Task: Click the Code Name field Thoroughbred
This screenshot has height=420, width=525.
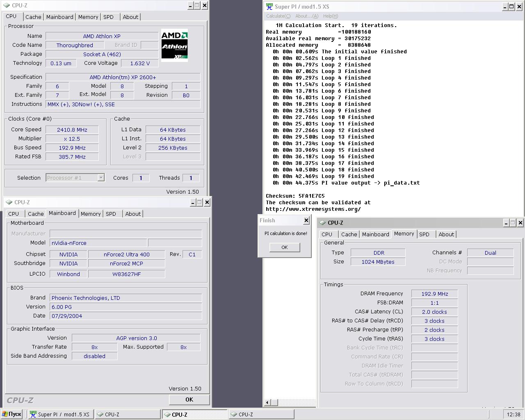Action: pos(75,45)
